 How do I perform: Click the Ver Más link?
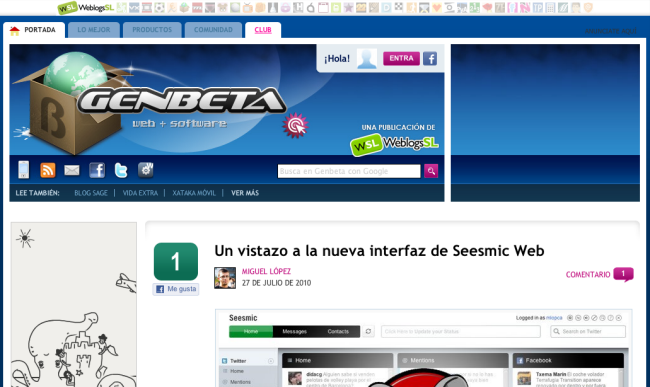pos(245,193)
